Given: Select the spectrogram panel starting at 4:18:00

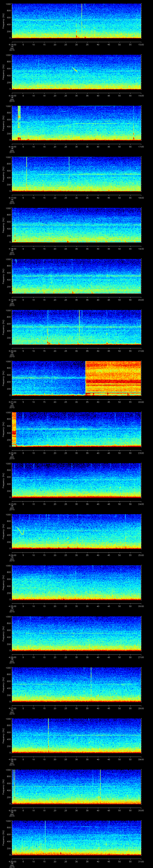Looking at the screenshot, I should click(76, 225).
